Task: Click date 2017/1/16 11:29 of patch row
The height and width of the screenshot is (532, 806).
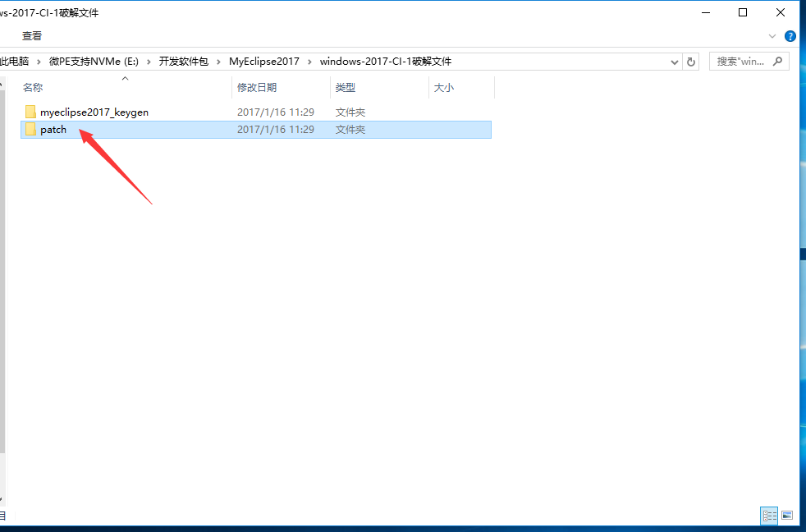Action: [x=276, y=130]
